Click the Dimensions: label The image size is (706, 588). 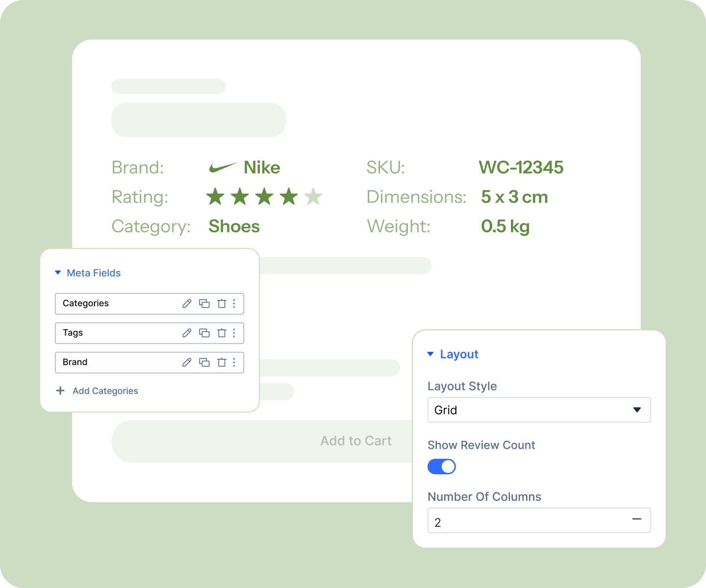(417, 197)
